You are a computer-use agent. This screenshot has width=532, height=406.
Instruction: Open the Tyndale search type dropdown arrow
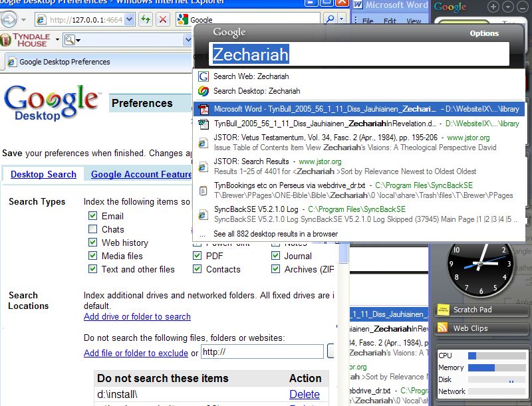[x=78, y=41]
